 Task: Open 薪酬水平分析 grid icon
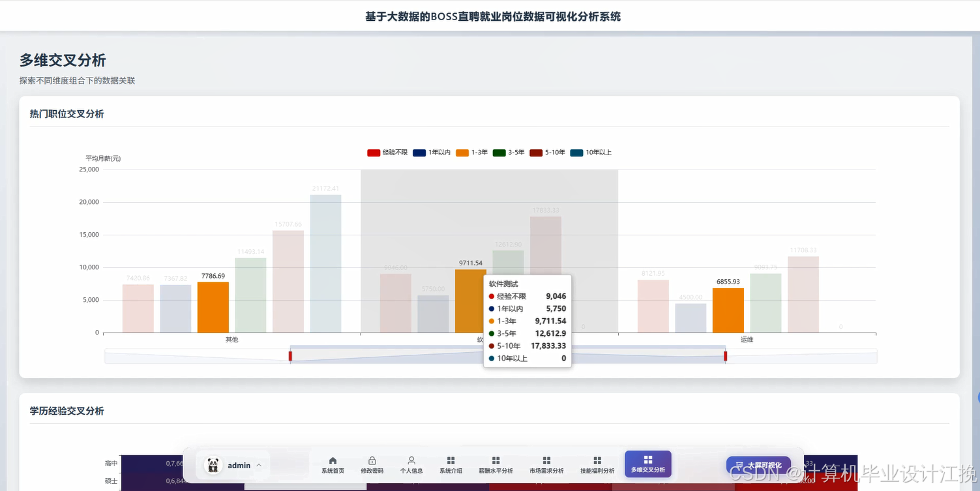point(496,460)
